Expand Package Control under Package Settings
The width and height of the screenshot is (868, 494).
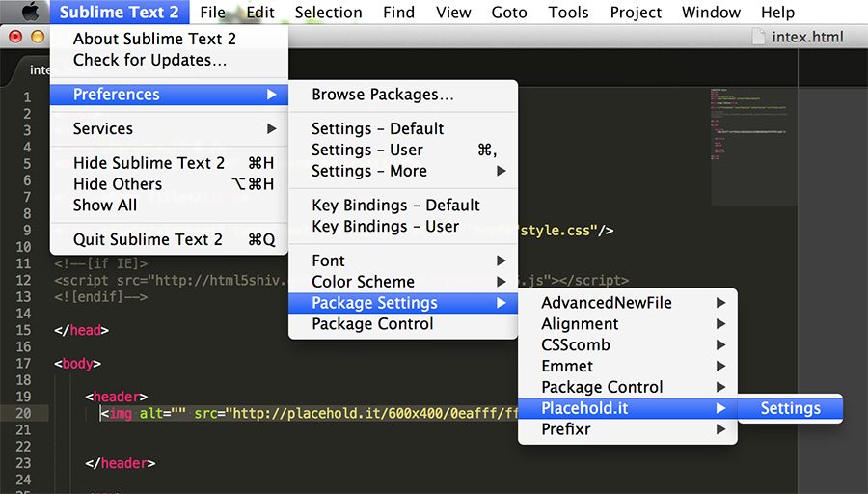click(x=628, y=387)
